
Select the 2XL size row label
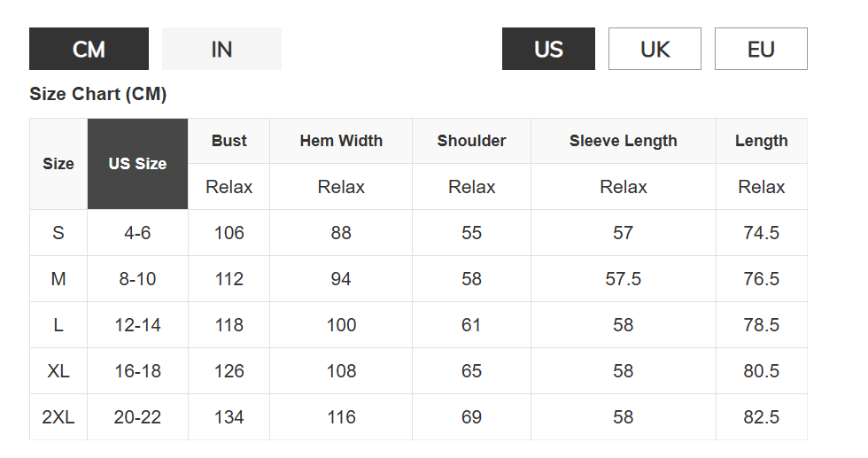click(x=58, y=417)
